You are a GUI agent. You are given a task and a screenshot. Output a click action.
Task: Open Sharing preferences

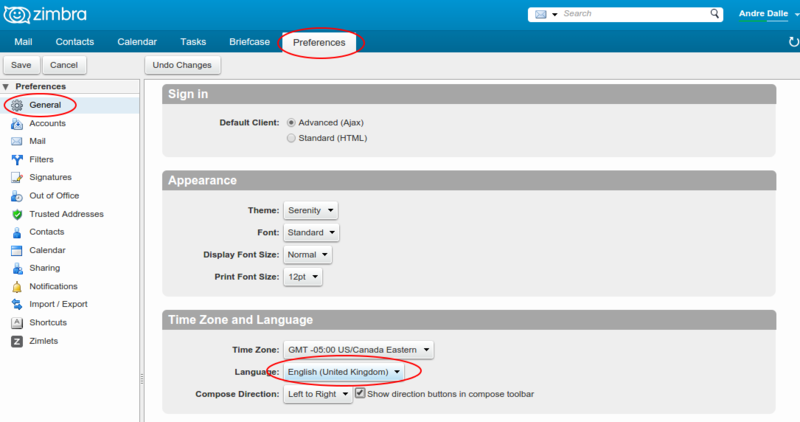pyautogui.click(x=44, y=268)
